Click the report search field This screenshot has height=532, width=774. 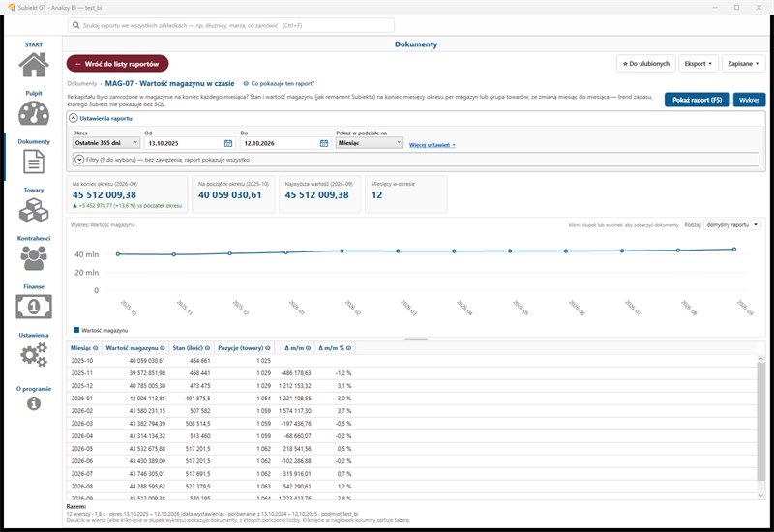[x=231, y=25]
